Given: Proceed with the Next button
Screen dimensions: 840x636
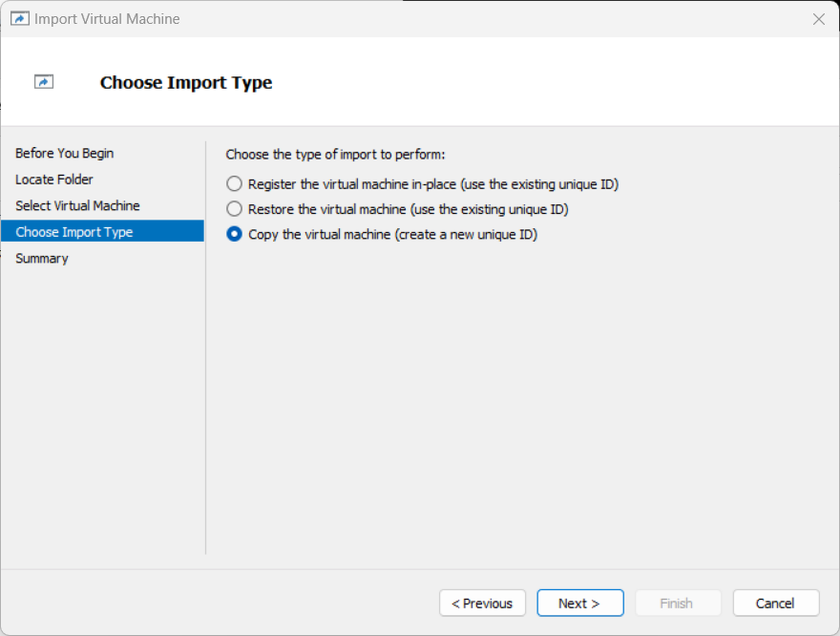Looking at the screenshot, I should [x=580, y=604].
